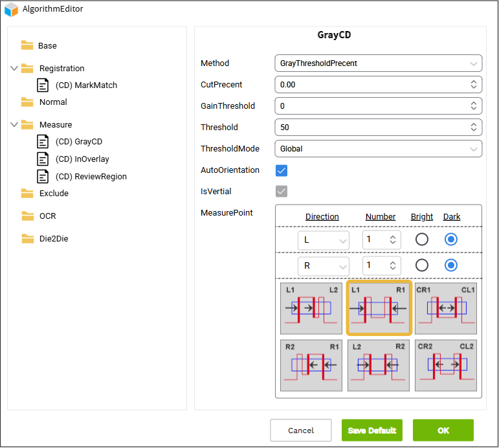Click the GrayCD document icon

tap(43, 141)
